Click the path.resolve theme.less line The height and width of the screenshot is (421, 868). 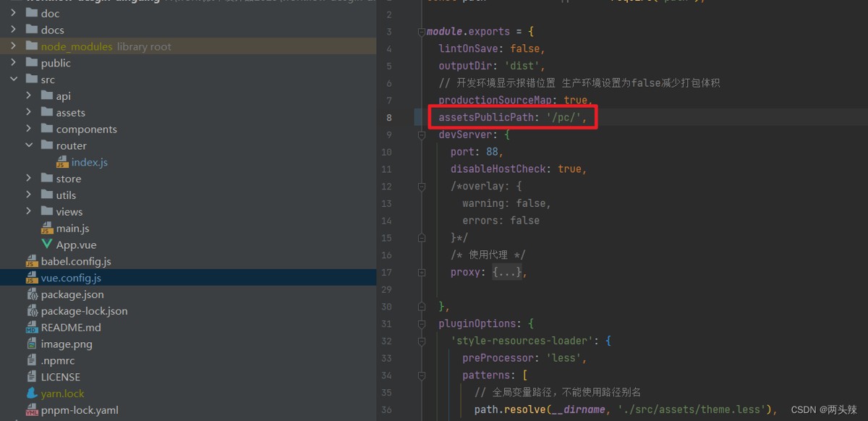pos(626,410)
